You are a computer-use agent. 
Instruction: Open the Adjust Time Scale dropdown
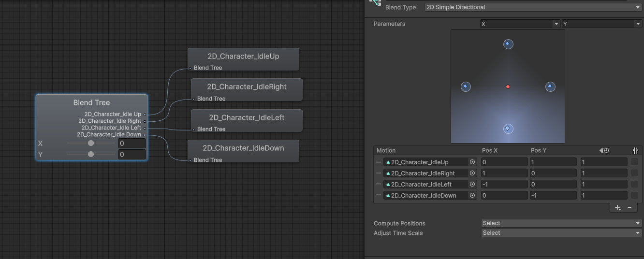[561, 233]
